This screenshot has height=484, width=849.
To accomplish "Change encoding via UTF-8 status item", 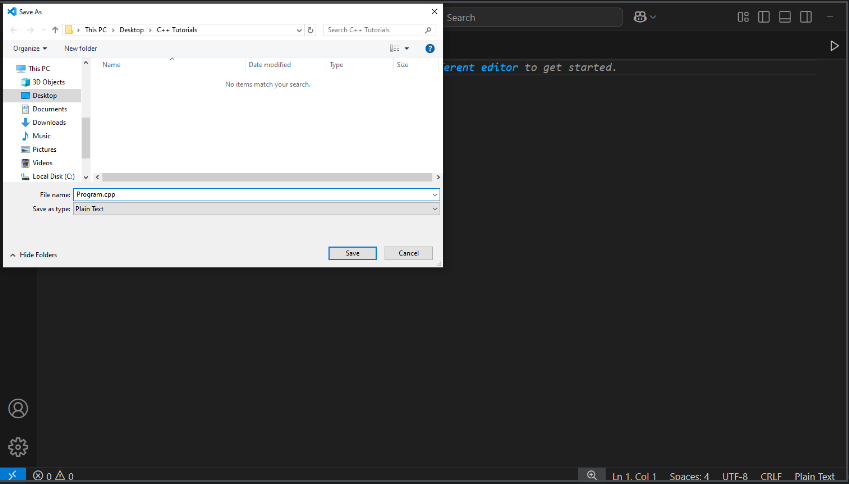I will pos(735,476).
